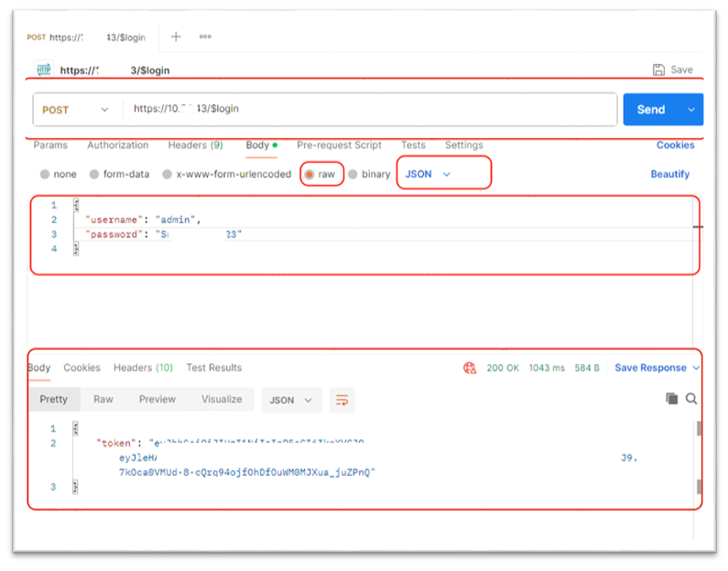The width and height of the screenshot is (728, 571).
Task: Click the Save disk icon
Action: coord(658,70)
